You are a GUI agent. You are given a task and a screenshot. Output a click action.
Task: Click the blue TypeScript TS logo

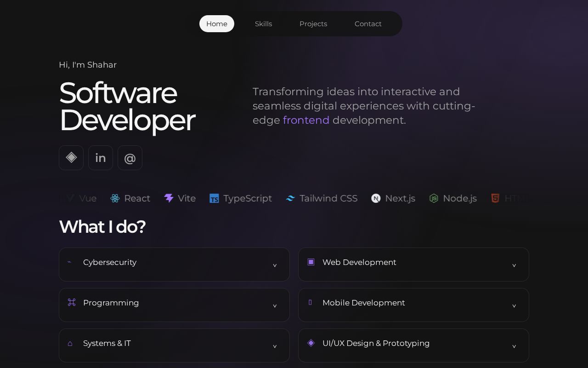(x=214, y=198)
